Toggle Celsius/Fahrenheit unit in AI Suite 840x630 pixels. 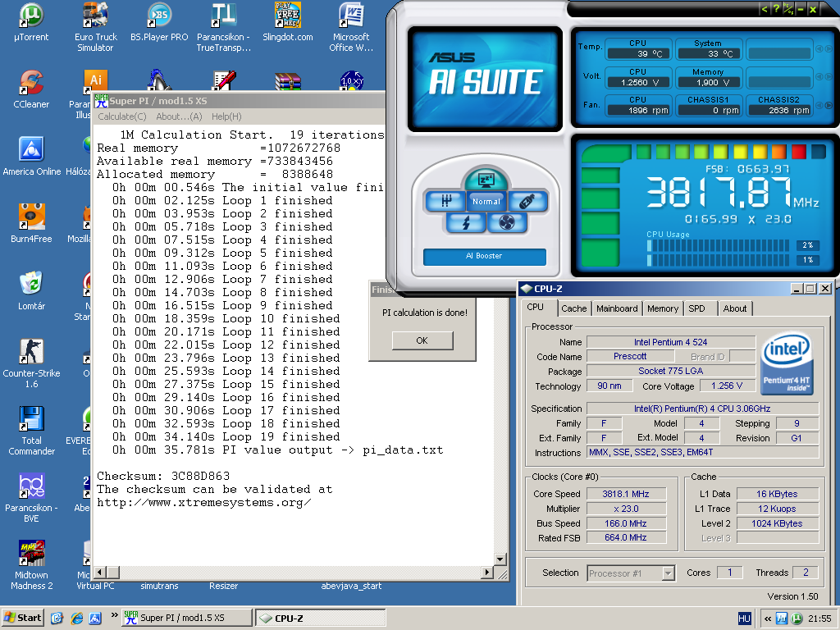point(788,9)
